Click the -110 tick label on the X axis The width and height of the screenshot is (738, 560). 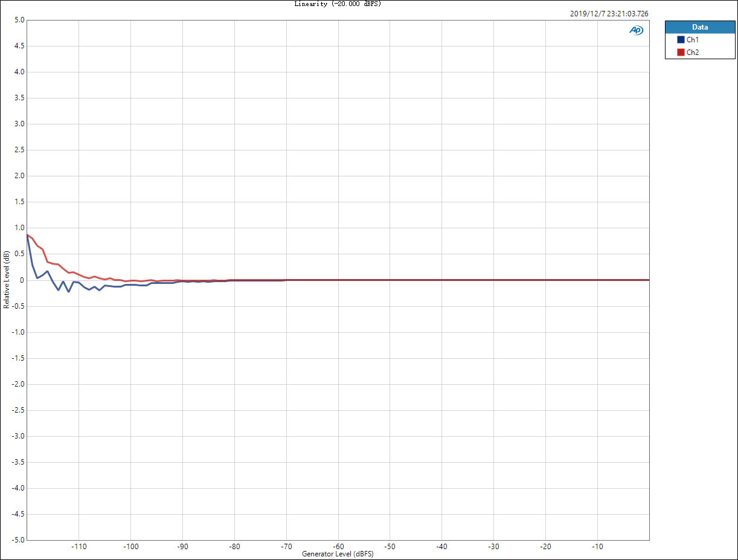79,547
